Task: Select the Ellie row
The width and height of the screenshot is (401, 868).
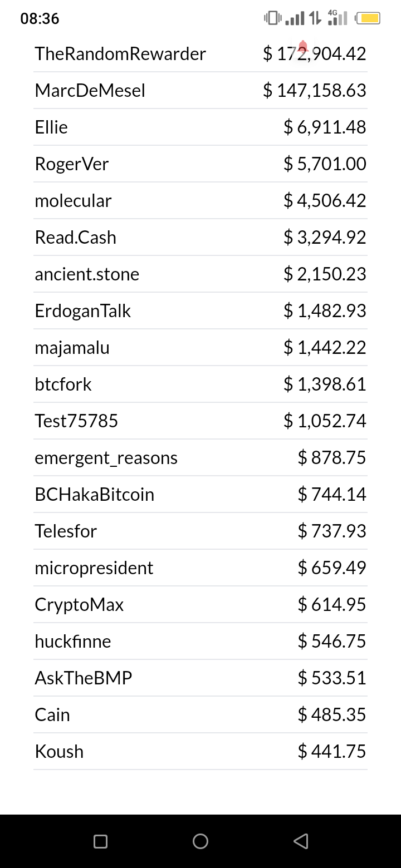Action: point(200,127)
